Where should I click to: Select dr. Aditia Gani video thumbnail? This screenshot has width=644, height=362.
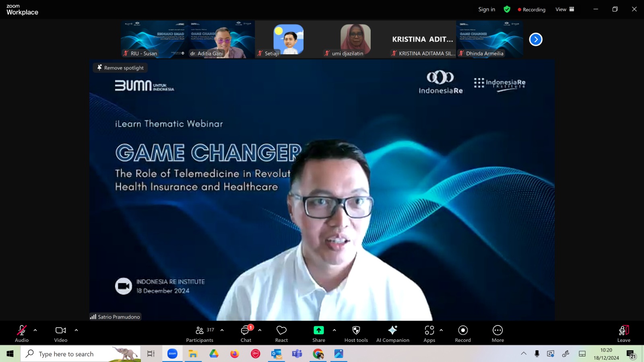pos(221,39)
